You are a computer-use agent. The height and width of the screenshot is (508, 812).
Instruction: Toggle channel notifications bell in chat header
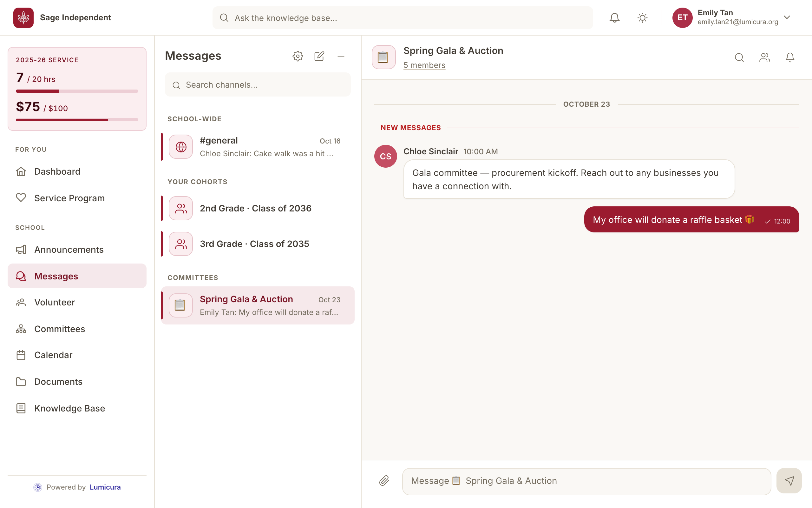pyautogui.click(x=790, y=57)
